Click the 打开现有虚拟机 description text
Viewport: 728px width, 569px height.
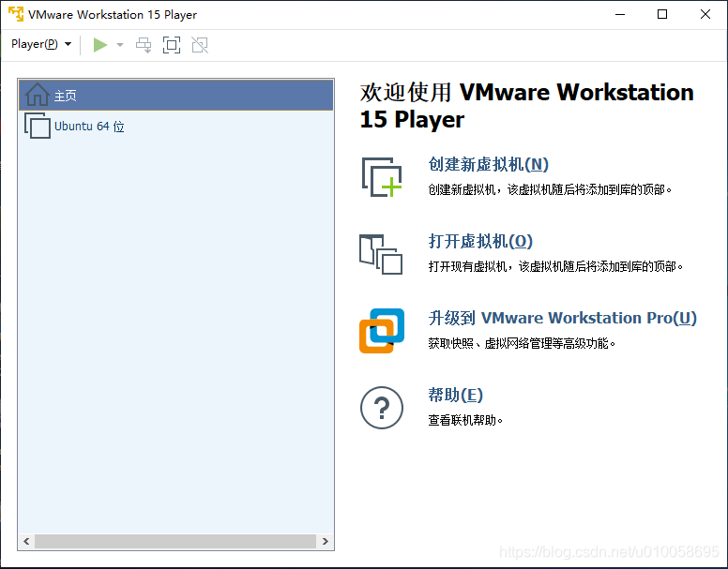pyautogui.click(x=555, y=266)
